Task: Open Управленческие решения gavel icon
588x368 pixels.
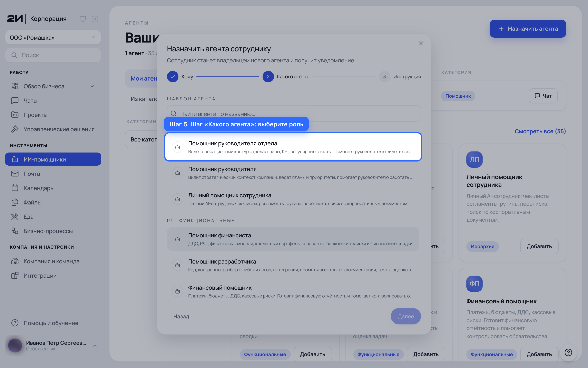Action: [x=15, y=129]
